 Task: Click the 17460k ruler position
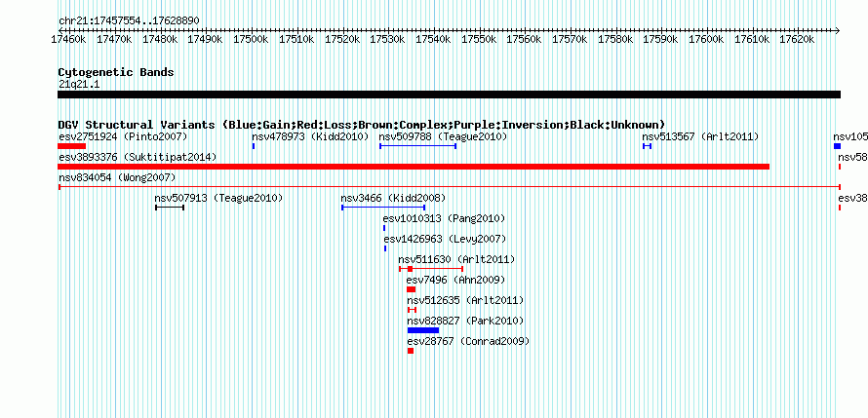pos(68,39)
